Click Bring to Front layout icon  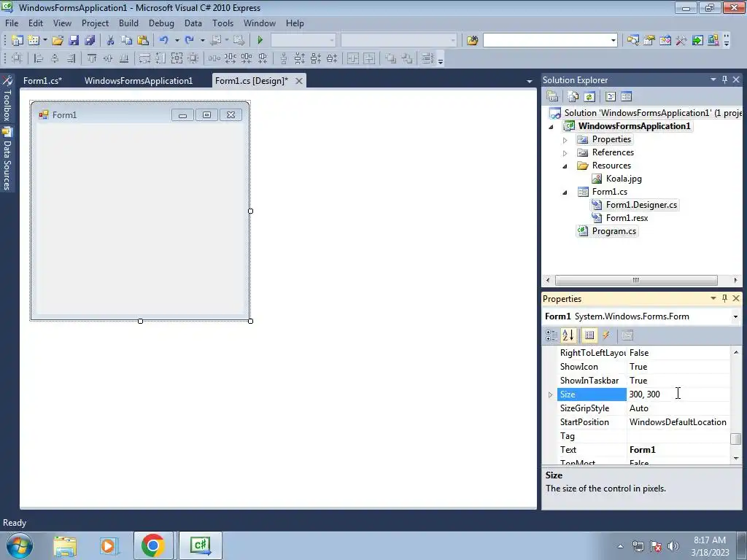pyautogui.click(x=391, y=58)
